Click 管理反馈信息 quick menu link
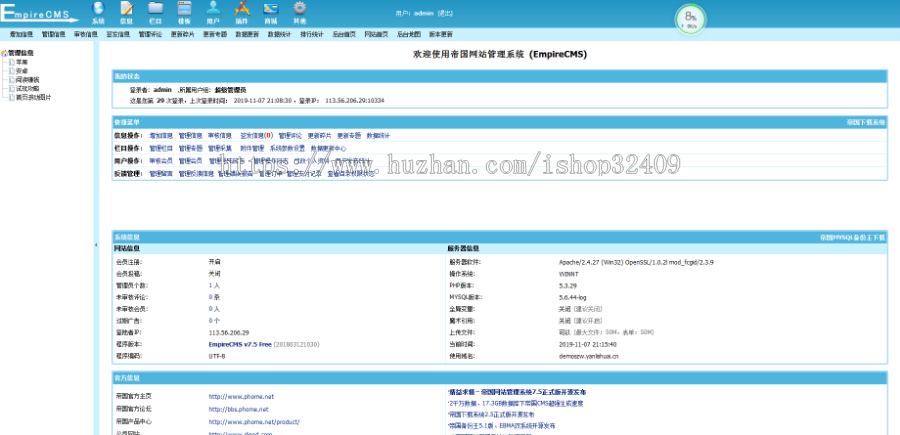 point(196,173)
